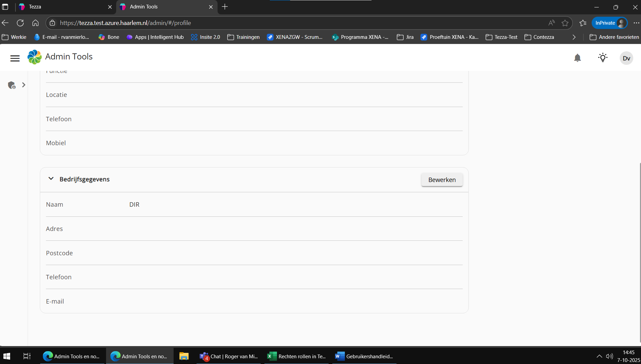
Task: Collapse the Bedrijfsgegevens section
Action: coord(51,179)
